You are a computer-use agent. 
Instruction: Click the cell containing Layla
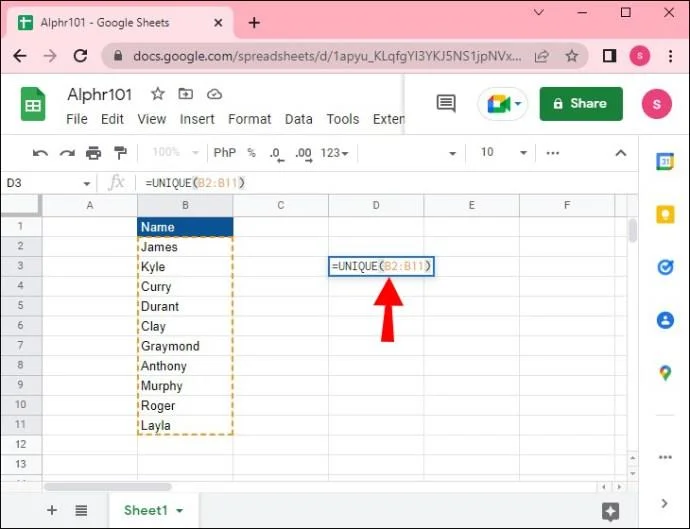[x=185, y=425]
